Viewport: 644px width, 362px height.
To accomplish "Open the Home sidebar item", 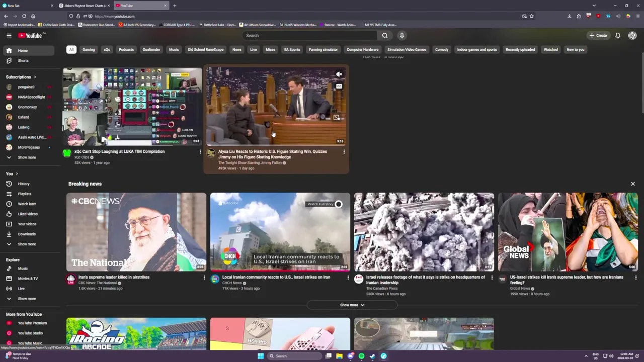I will pos(28,50).
